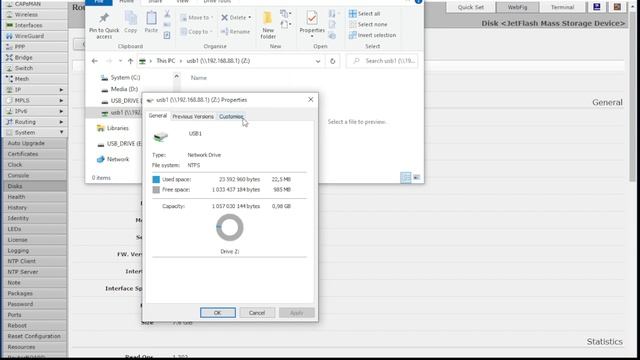640x360 pixels.
Task: Click the Copy icon in ribbon
Action: (x=131, y=19)
